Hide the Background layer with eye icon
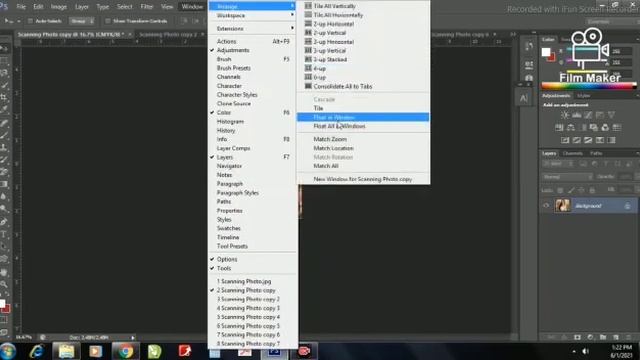 pyautogui.click(x=546, y=206)
